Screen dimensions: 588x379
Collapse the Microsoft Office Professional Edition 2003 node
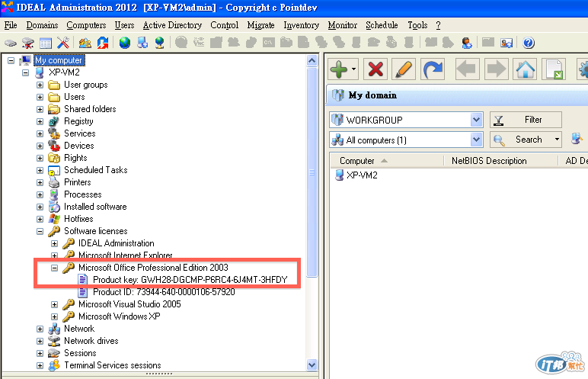(54, 268)
